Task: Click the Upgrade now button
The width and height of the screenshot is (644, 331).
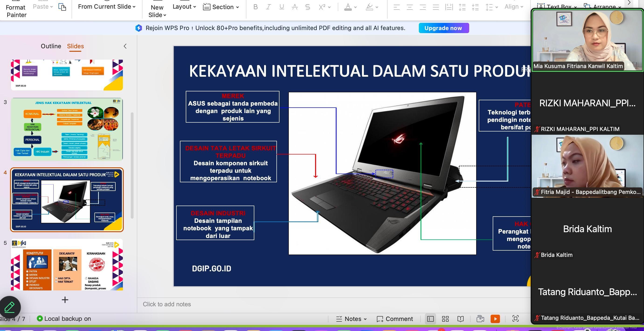Action: (444, 28)
